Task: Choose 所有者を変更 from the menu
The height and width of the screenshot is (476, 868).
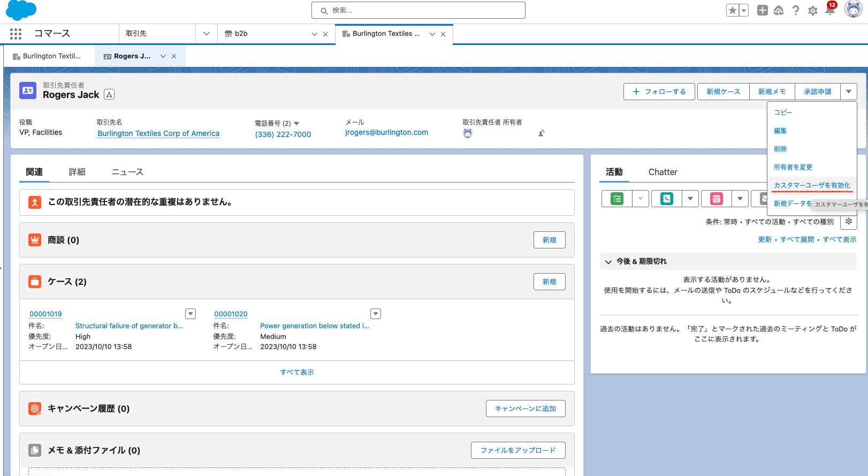Action: click(x=793, y=167)
